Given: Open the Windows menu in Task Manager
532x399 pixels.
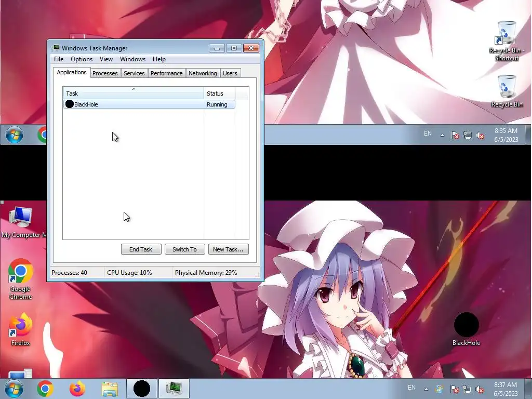Looking at the screenshot, I should 132,59.
